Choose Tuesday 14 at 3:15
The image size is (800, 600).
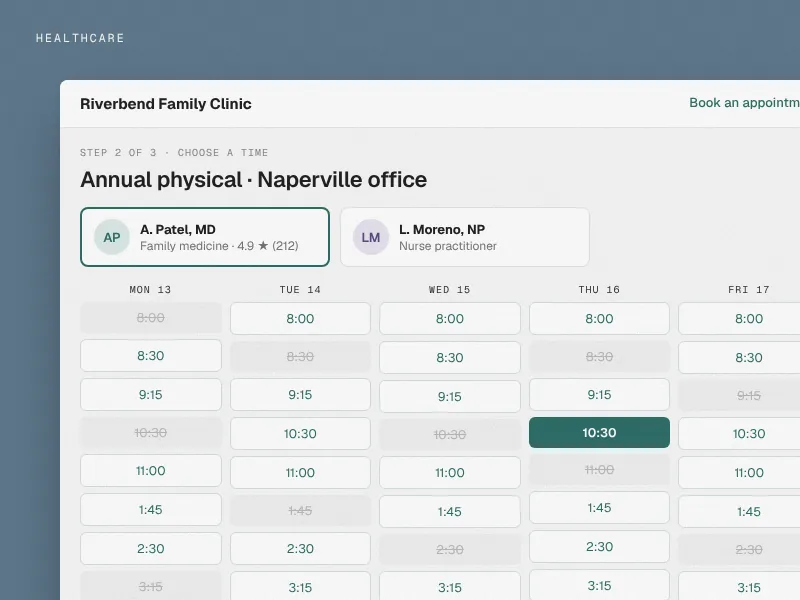301,587
